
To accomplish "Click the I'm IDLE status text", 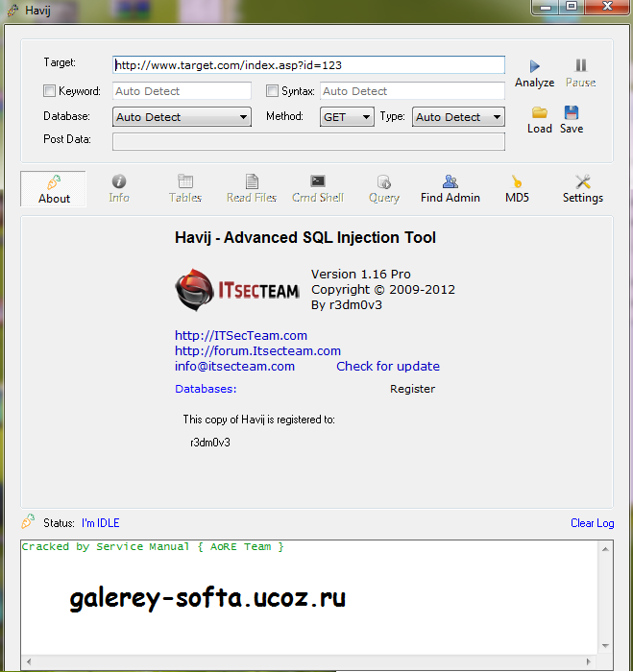I will pos(100,523).
